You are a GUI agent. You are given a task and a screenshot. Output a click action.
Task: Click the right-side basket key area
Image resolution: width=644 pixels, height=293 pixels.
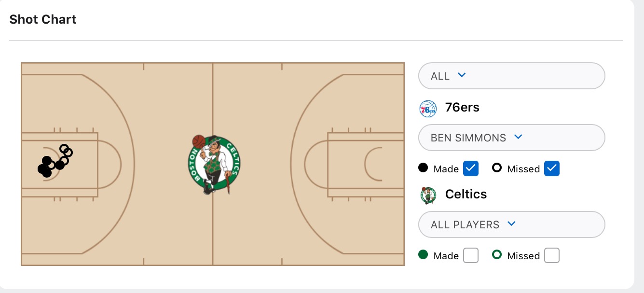pos(366,165)
